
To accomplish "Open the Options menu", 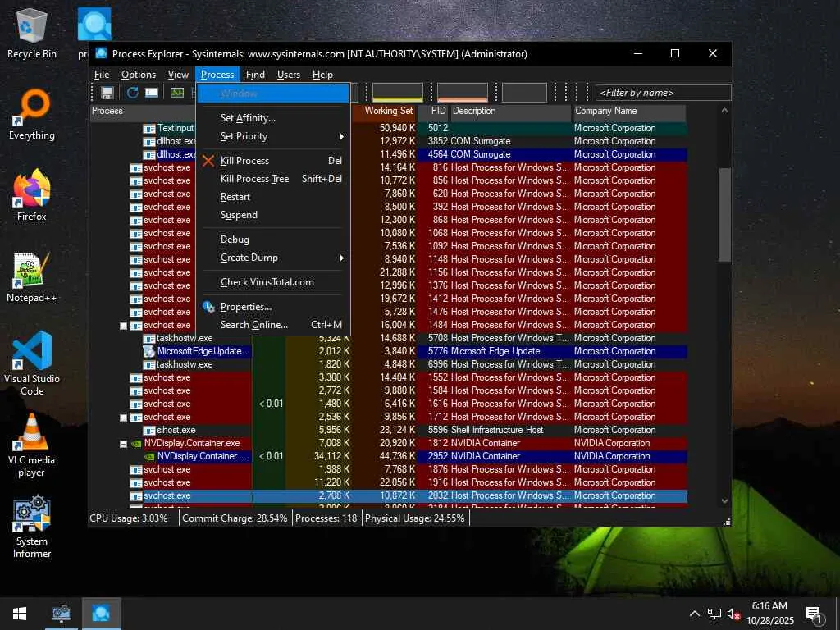I will [x=138, y=75].
